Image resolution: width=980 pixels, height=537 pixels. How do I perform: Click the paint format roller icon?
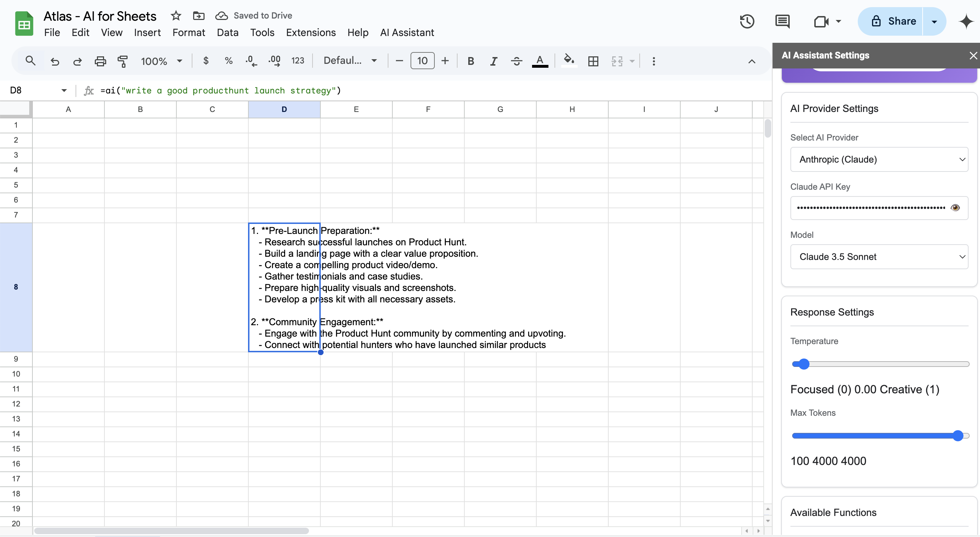[x=123, y=61]
